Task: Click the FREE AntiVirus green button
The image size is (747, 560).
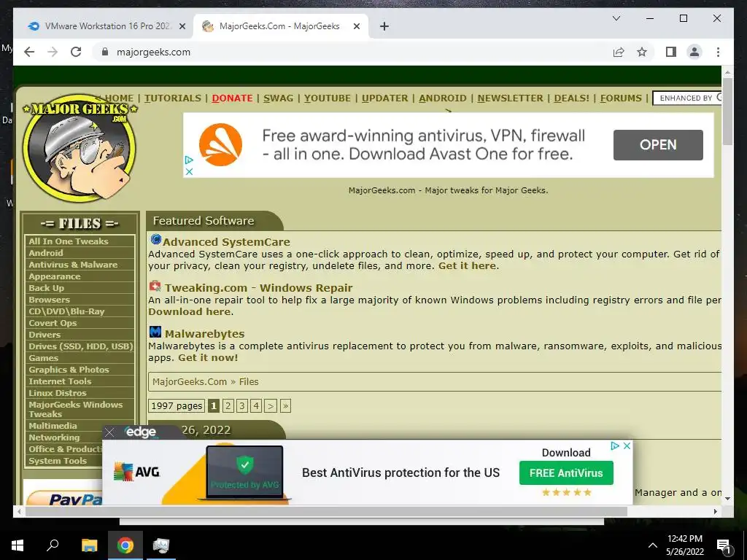Action: pos(566,472)
